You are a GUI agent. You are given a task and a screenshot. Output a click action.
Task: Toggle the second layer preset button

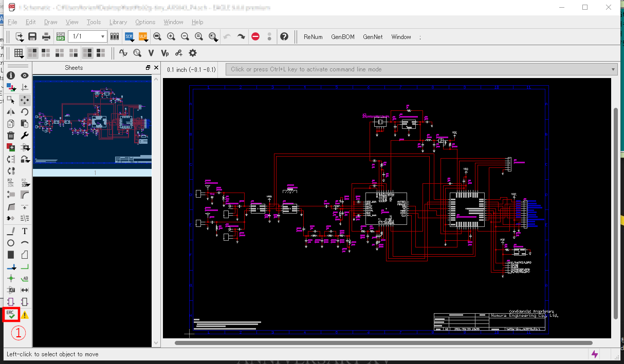[46, 52]
